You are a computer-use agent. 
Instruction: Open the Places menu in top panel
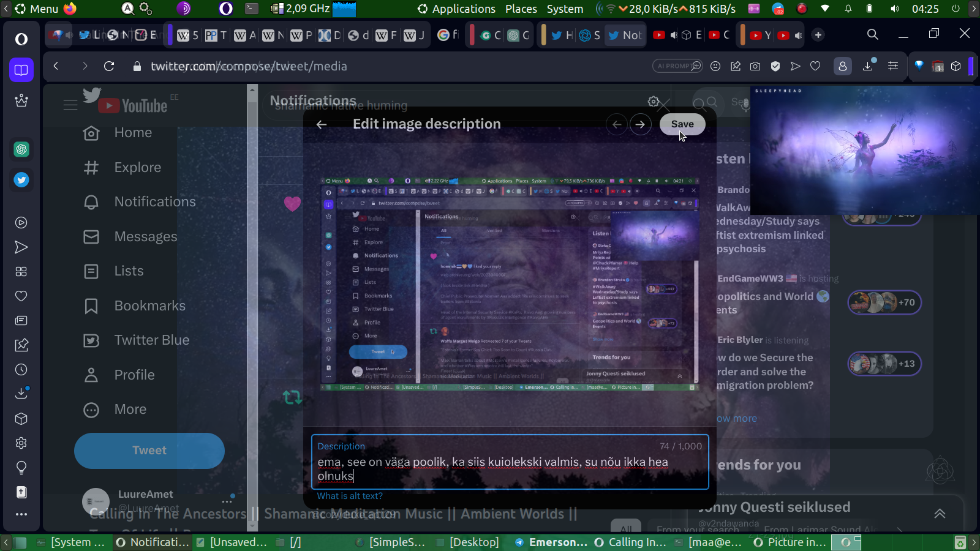click(x=521, y=9)
